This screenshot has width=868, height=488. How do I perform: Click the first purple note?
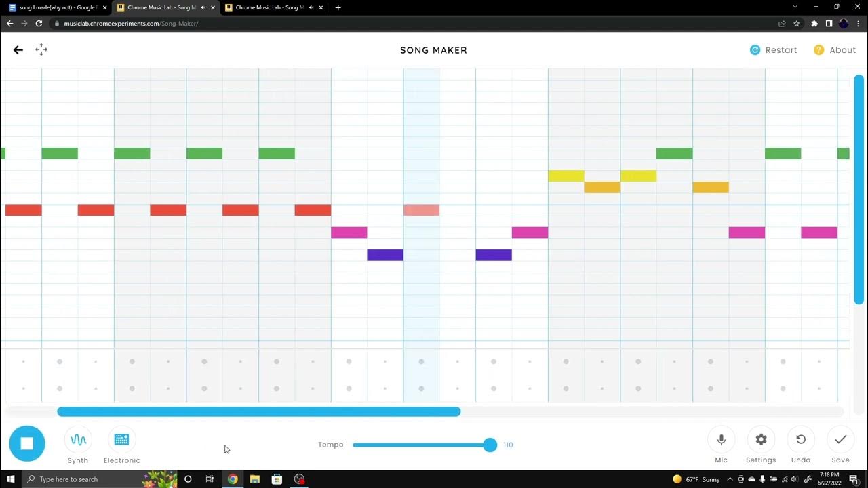tap(385, 255)
